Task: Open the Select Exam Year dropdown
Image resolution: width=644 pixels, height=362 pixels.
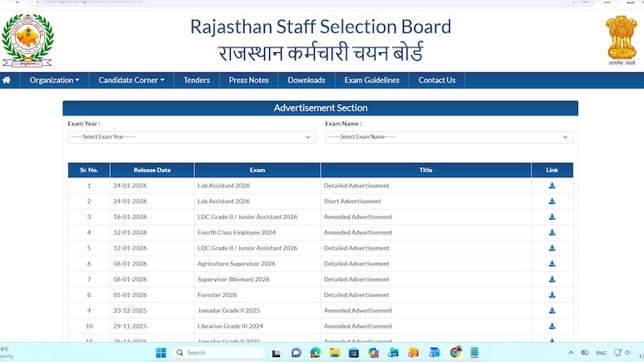Action: (x=192, y=137)
